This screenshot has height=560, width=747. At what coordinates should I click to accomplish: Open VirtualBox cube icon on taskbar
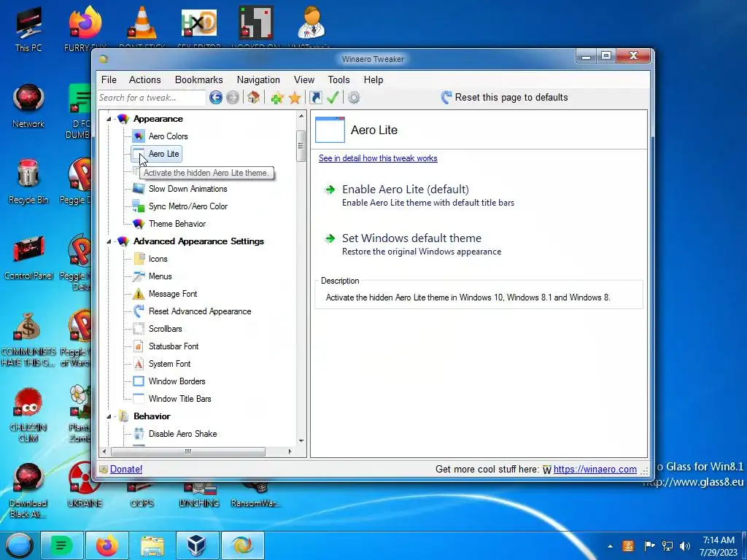197,545
